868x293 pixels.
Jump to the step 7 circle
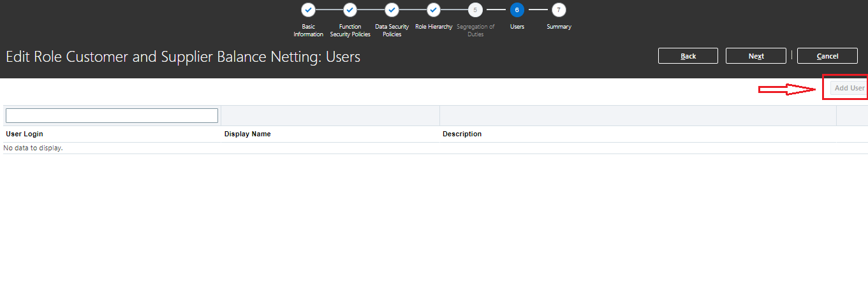(559, 10)
